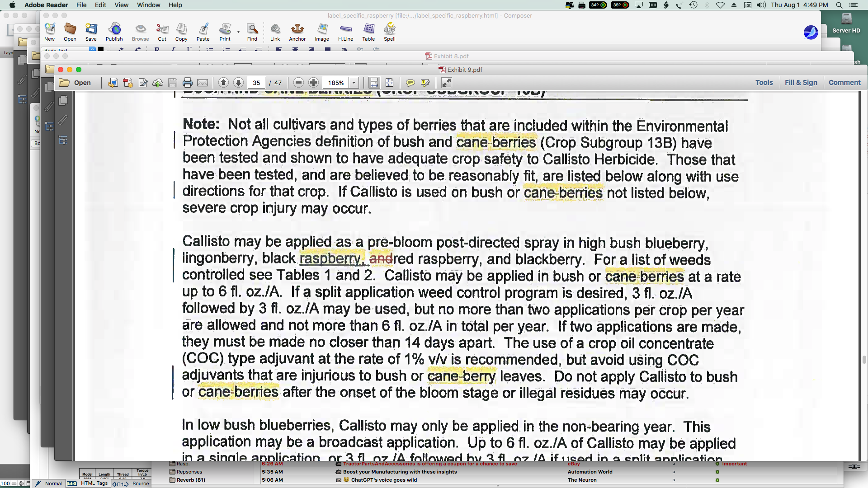Click the Open file button
Screen dimensions: 868x488
coord(75,83)
